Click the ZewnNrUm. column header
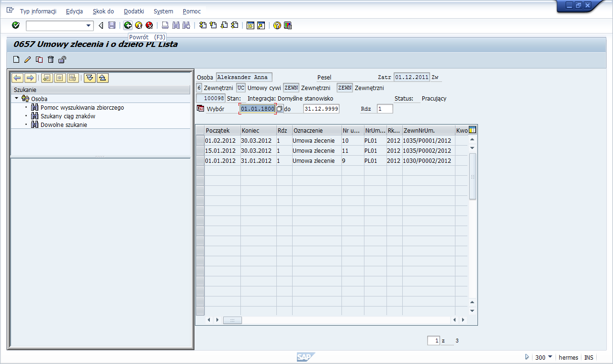The height and width of the screenshot is (364, 613). (x=428, y=130)
